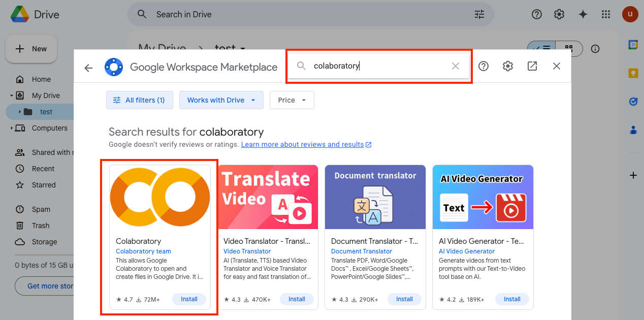644x320 pixels.
Task: Click the view details info icon
Action: pyautogui.click(x=595, y=49)
